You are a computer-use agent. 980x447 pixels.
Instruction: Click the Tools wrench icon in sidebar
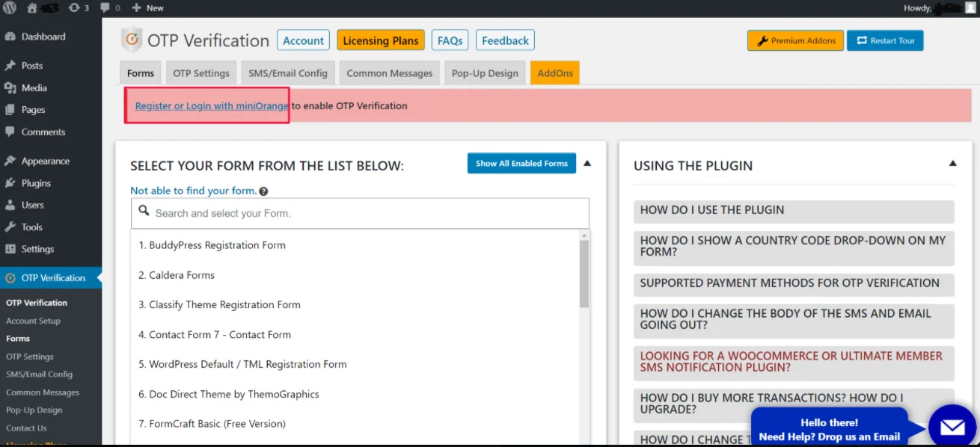(10, 227)
